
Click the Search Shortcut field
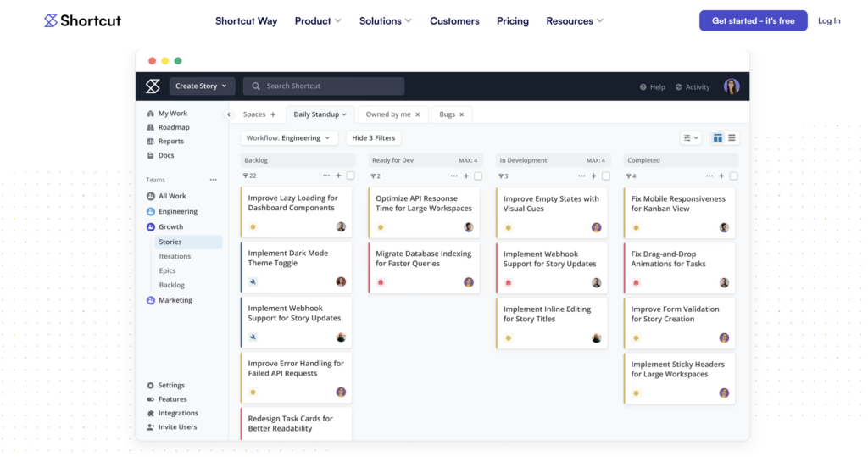[324, 86]
